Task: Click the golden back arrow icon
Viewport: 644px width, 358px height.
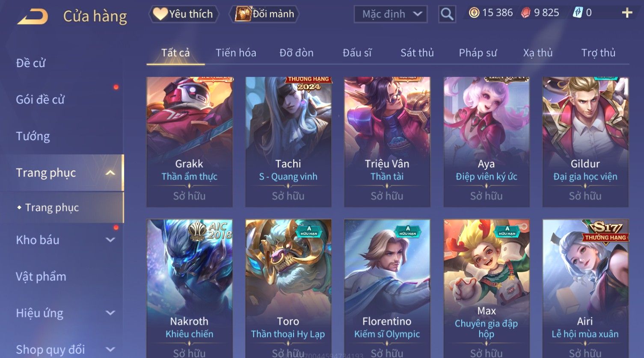Action: 33,16
